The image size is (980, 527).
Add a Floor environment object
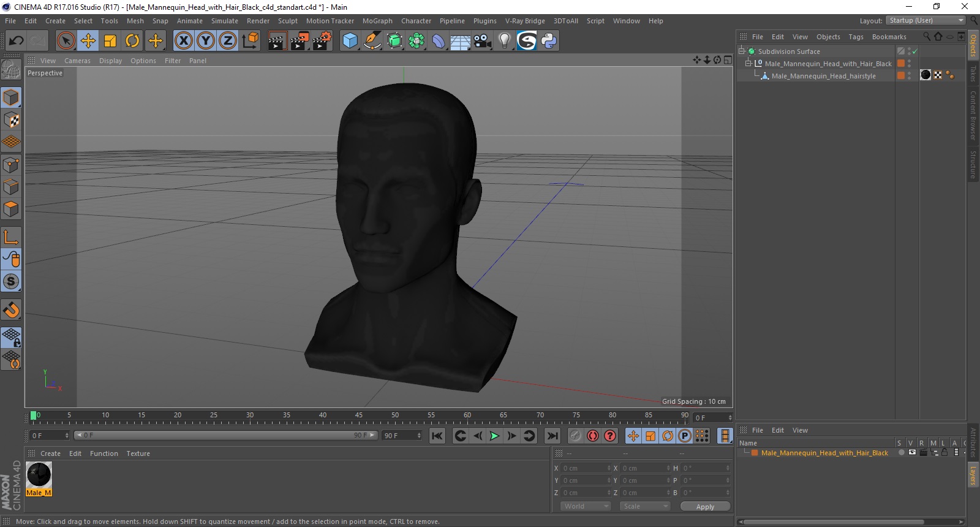461,41
